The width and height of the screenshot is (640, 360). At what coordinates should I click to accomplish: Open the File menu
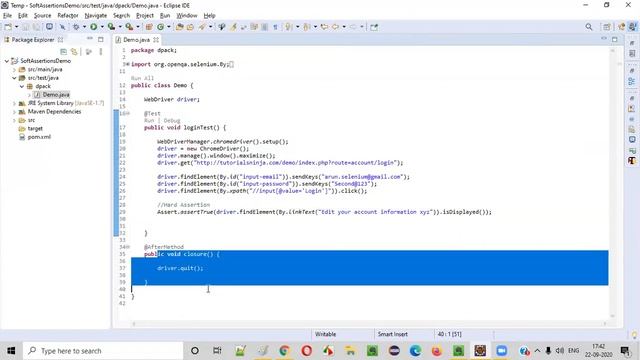(7, 16)
